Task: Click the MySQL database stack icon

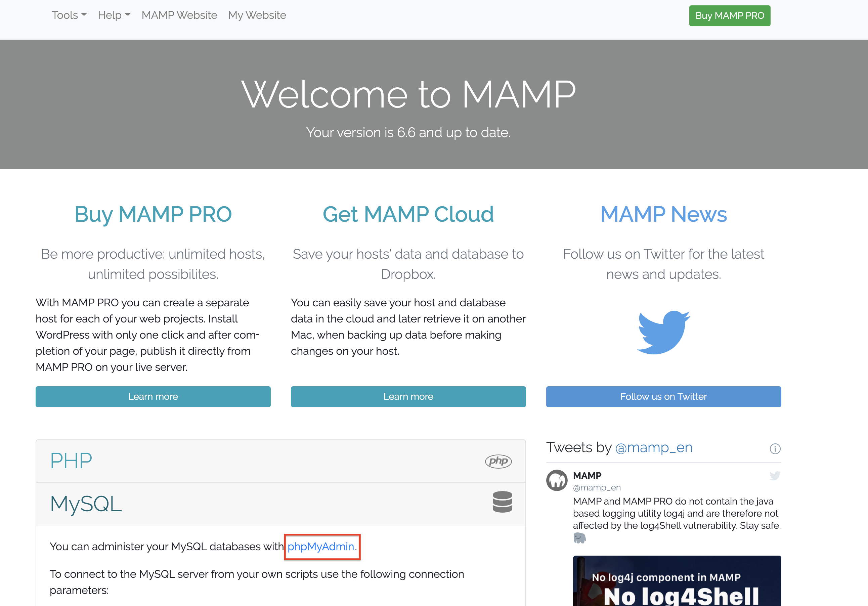Action: [503, 502]
